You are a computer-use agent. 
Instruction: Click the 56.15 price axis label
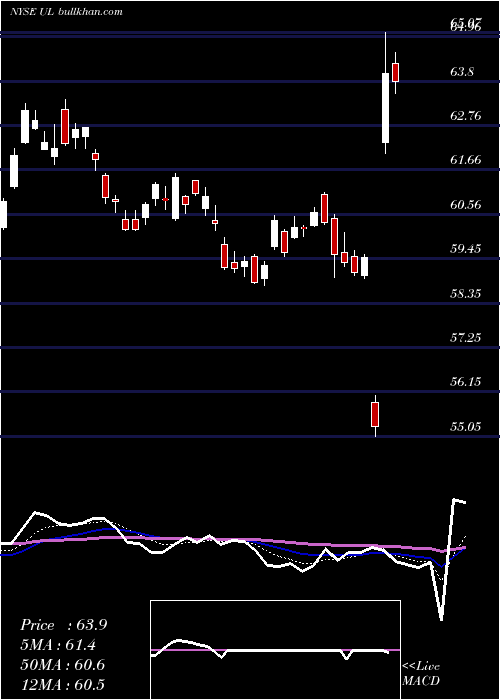pyautogui.click(x=466, y=382)
